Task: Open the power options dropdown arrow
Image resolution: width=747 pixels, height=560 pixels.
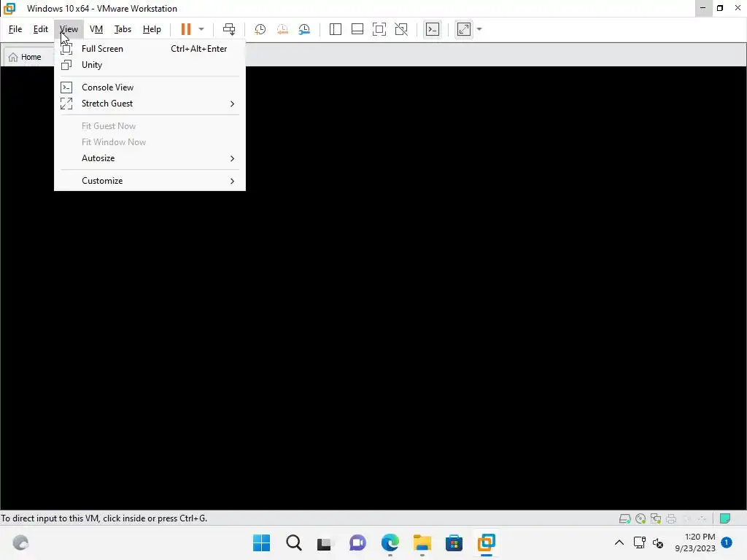Action: click(x=201, y=29)
